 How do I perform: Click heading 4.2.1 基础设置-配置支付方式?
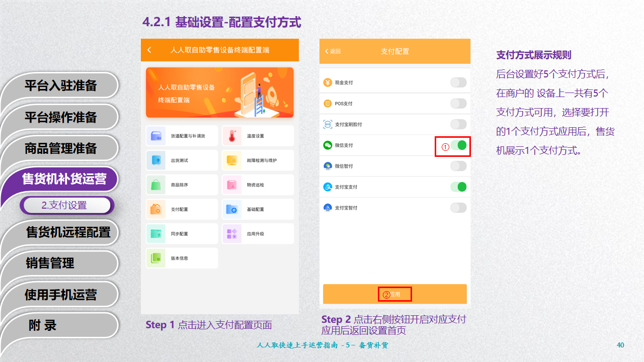(222, 22)
